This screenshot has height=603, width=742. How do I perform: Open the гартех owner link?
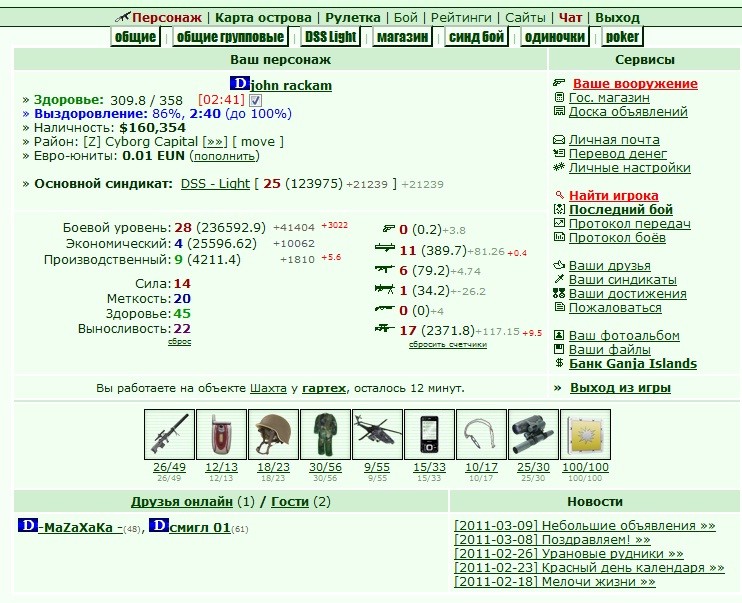tap(324, 389)
